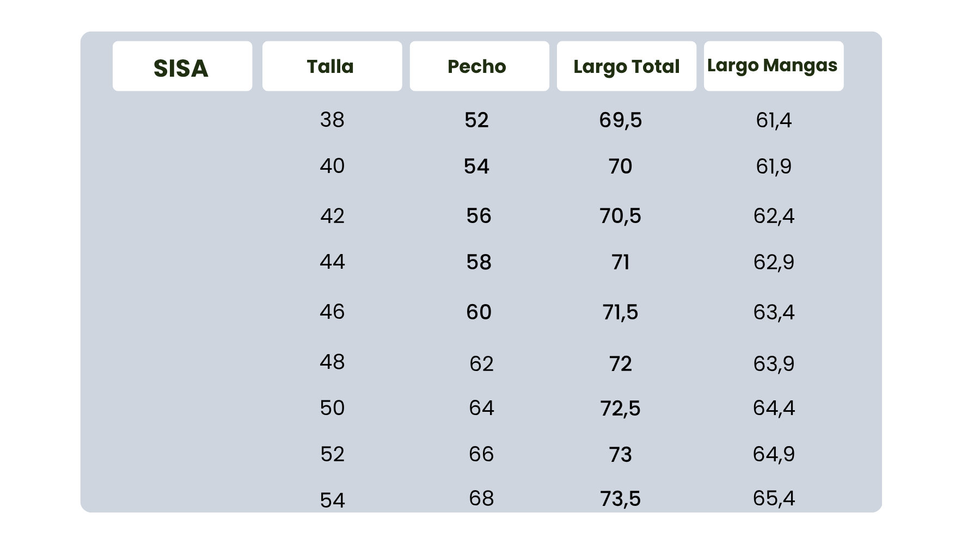Click Pecho value 68
Viewport: 980px width, 544px height.
pos(481,498)
